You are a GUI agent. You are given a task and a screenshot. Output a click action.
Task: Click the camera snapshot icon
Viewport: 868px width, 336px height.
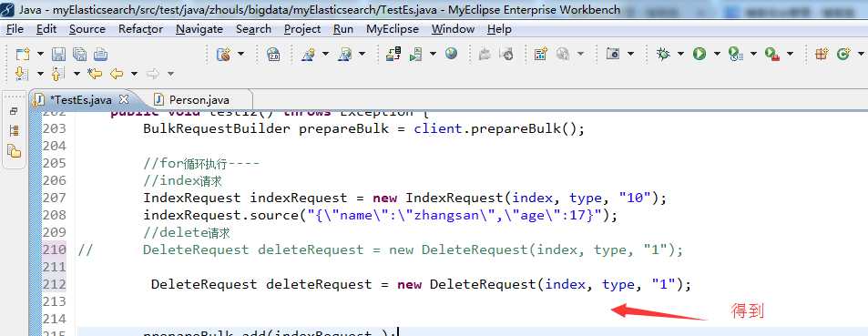coord(613,54)
